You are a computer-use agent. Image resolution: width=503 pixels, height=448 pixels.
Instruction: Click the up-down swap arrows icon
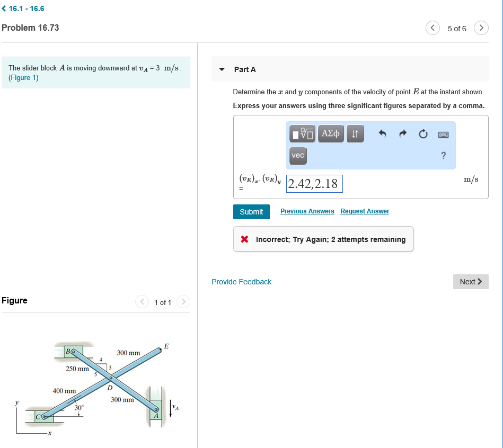click(x=354, y=133)
